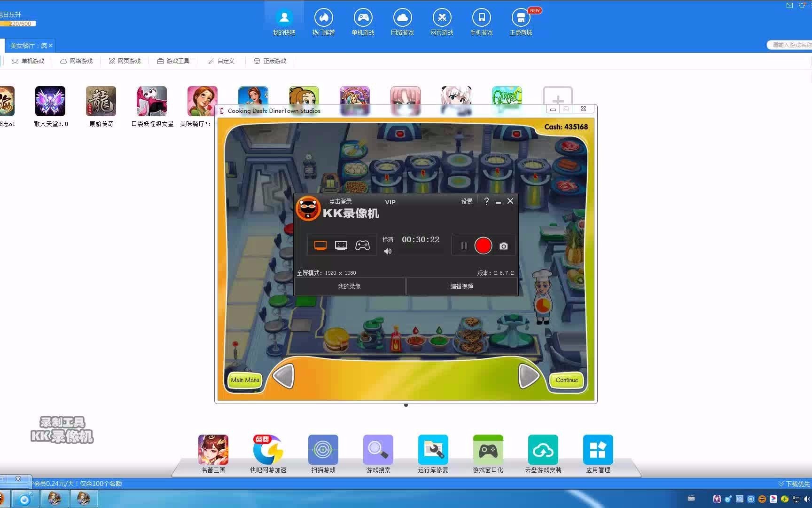
Task: Open 我的录像 in KK录像机
Action: (350, 286)
